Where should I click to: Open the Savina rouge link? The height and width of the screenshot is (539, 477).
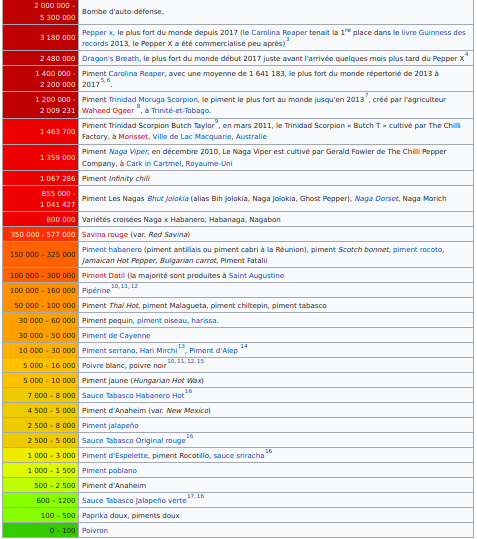(105, 235)
